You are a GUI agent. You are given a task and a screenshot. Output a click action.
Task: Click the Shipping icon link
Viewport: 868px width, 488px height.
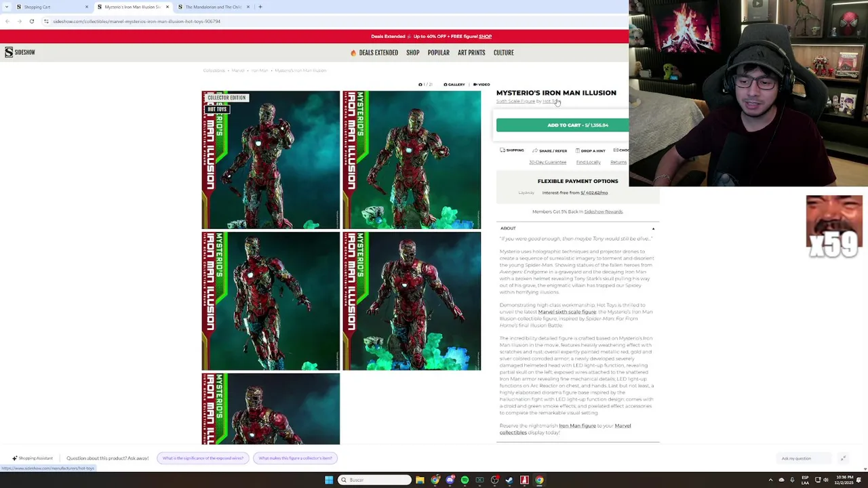point(512,150)
